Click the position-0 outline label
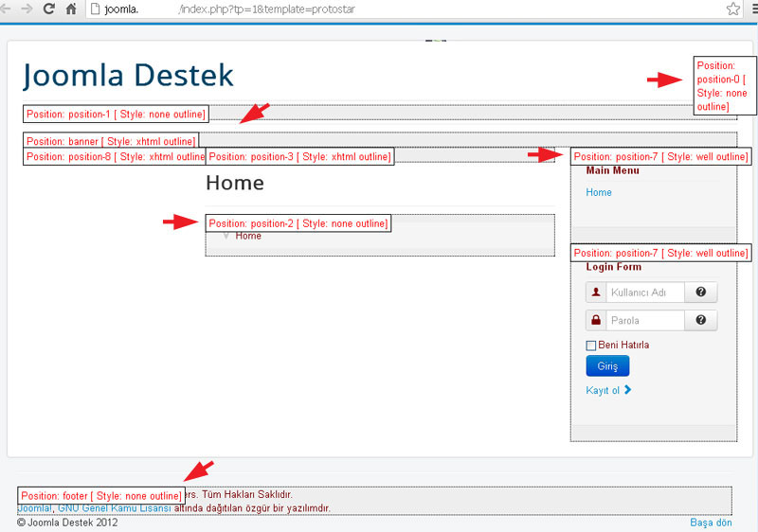The image size is (758, 532). (x=725, y=86)
